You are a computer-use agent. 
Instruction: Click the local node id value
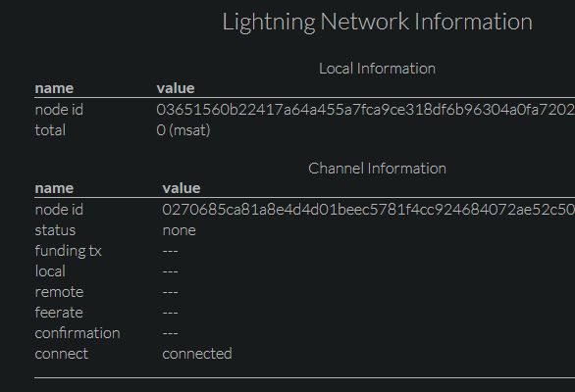pyautogui.click(x=366, y=110)
